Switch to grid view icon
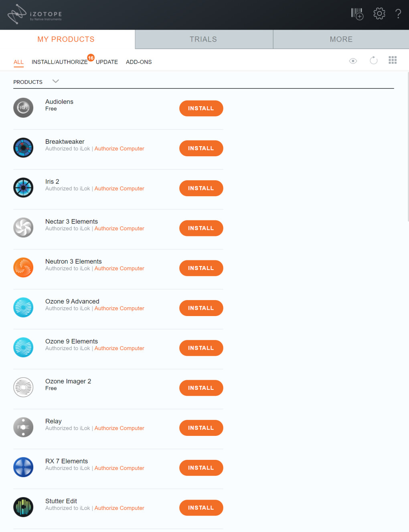Screen dimensions: 409x532 (393, 60)
